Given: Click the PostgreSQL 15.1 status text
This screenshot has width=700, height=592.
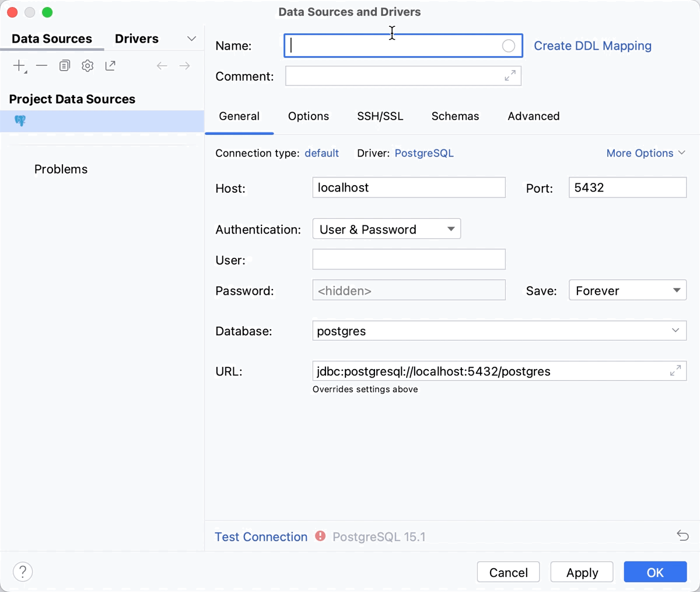Looking at the screenshot, I should click(x=379, y=537).
